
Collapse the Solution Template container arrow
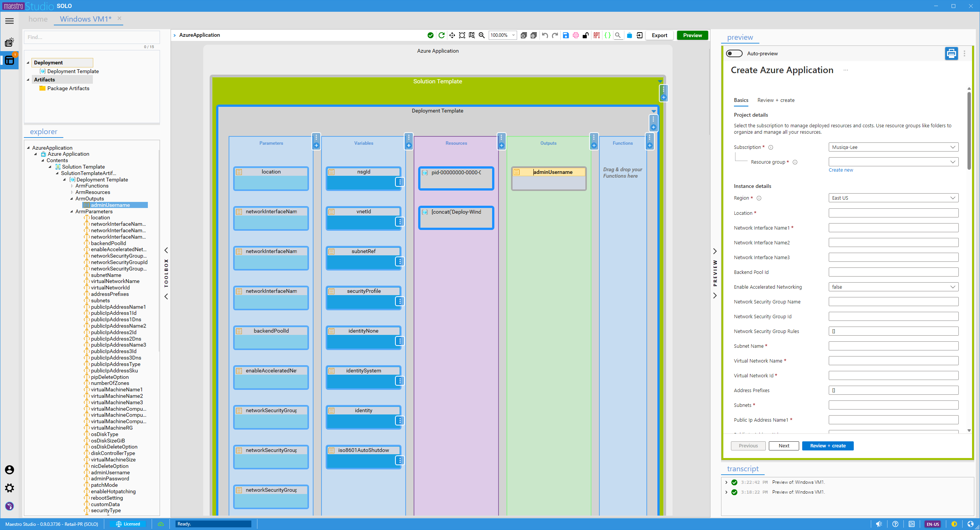tap(660, 81)
